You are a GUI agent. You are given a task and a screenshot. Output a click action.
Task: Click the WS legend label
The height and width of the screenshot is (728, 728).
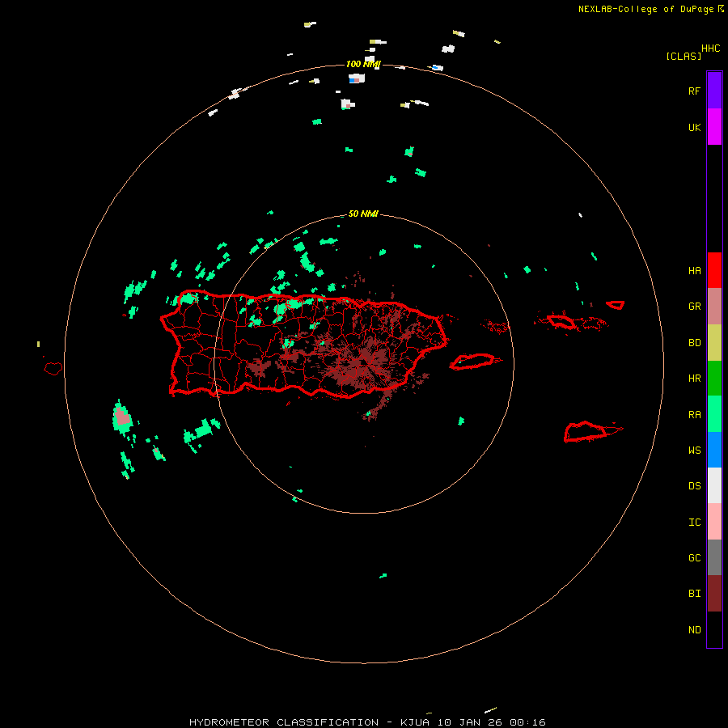[x=694, y=450]
